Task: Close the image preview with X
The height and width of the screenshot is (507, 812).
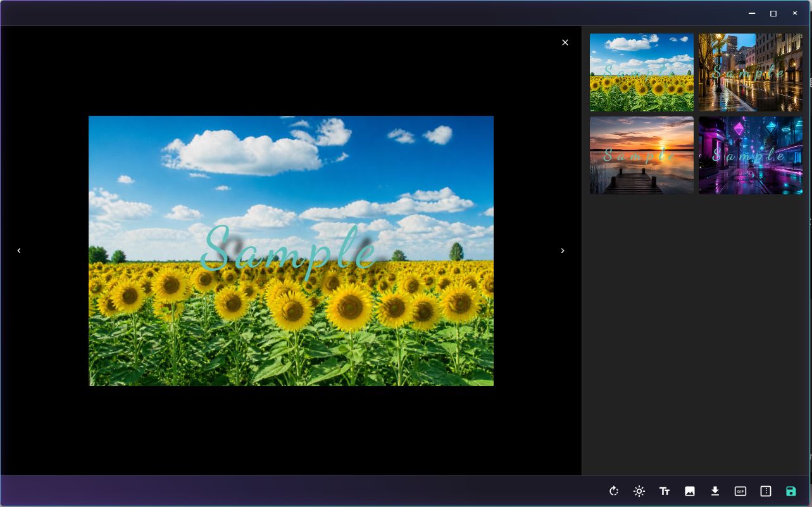Action: [565, 42]
